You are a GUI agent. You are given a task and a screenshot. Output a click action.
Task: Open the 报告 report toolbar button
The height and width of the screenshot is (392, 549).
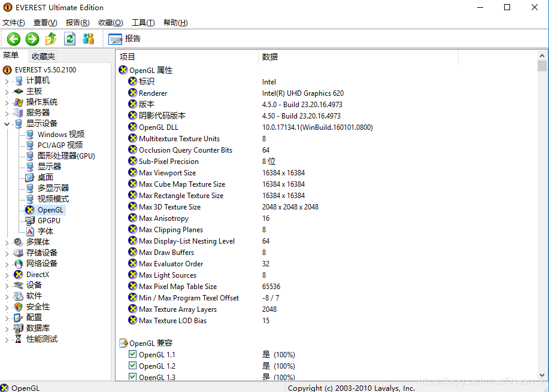[125, 39]
